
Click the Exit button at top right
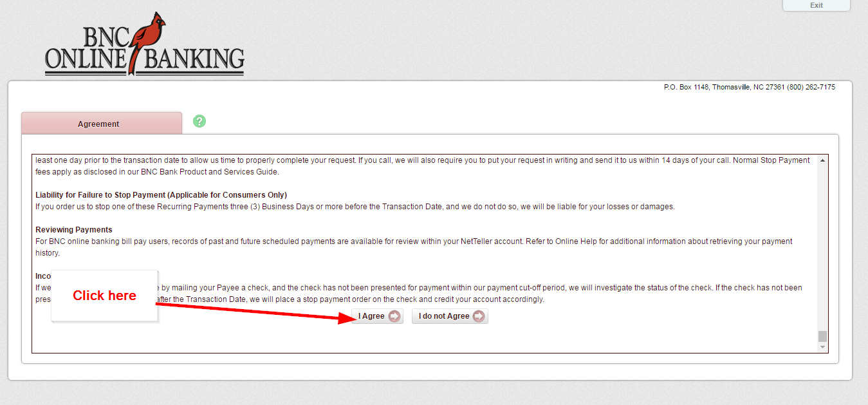pyautogui.click(x=817, y=5)
